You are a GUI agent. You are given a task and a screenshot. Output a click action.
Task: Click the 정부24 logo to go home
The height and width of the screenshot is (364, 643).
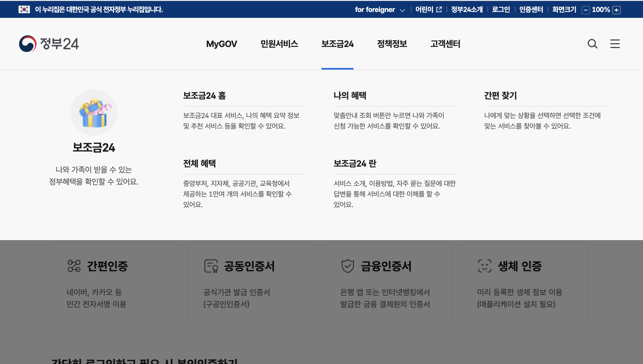(49, 44)
